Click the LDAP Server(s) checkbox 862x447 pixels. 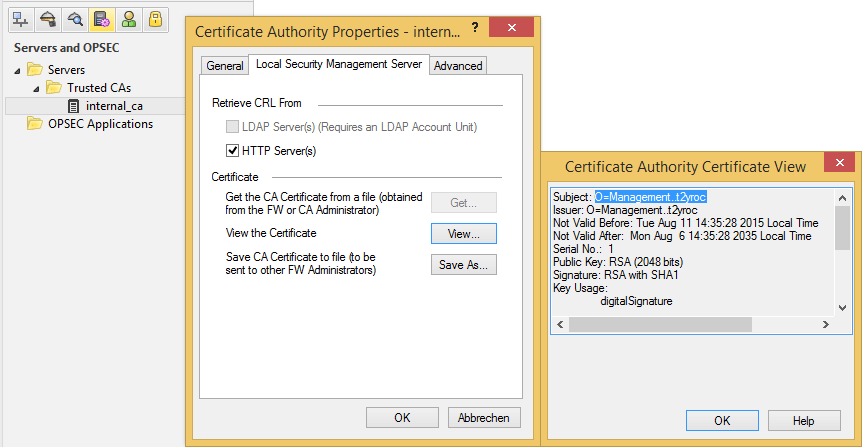tap(233, 127)
